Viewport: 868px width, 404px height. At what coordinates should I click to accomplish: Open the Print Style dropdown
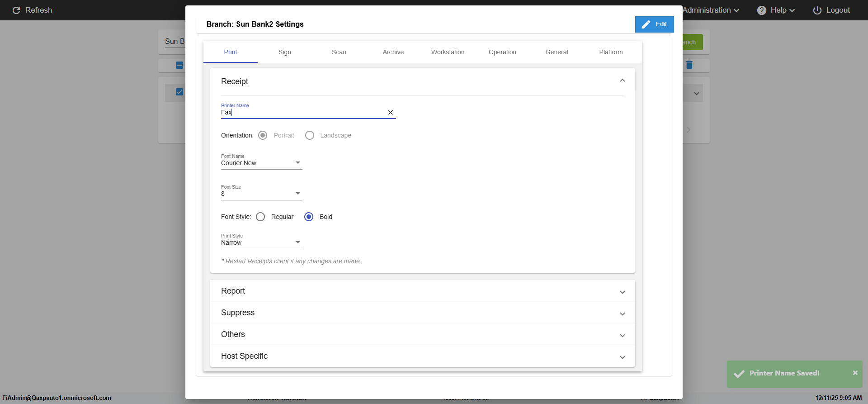[261, 242]
